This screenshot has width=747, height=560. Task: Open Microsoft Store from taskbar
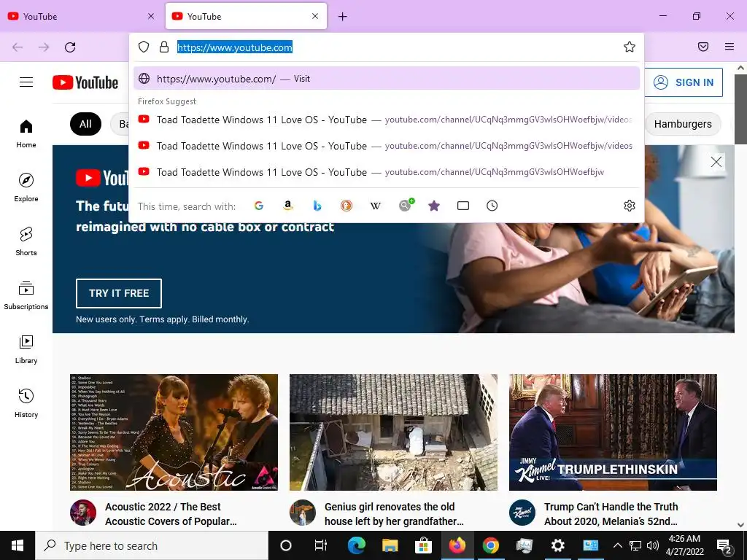tap(423, 545)
